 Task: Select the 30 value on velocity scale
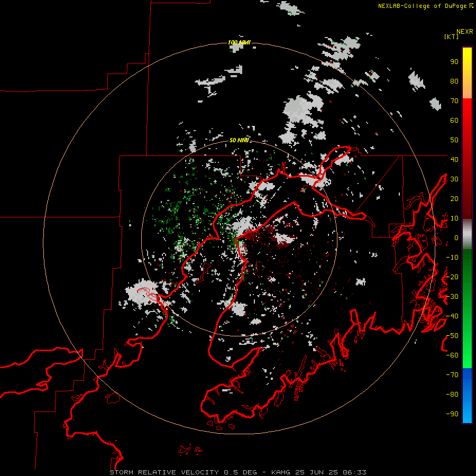point(454,179)
